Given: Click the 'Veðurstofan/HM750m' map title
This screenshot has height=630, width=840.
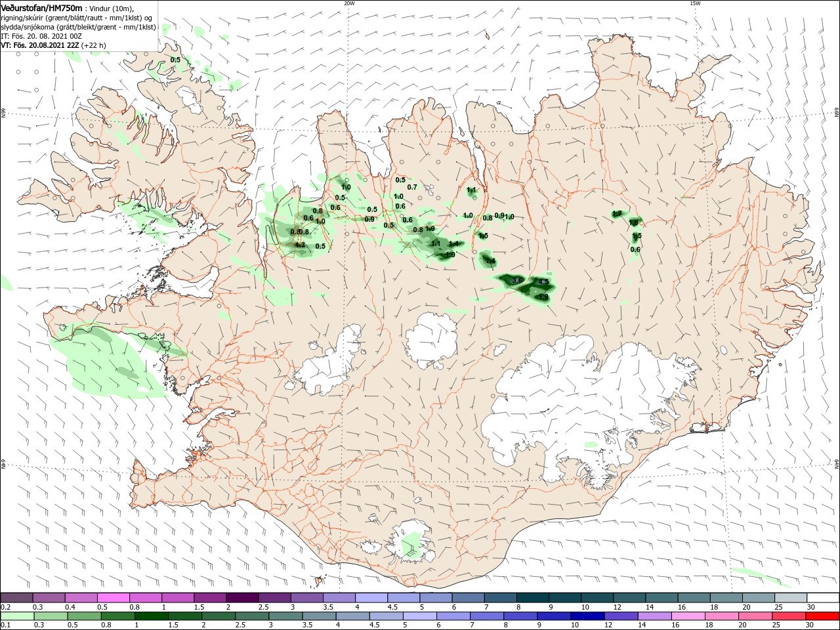Looking at the screenshot, I should (41, 8).
